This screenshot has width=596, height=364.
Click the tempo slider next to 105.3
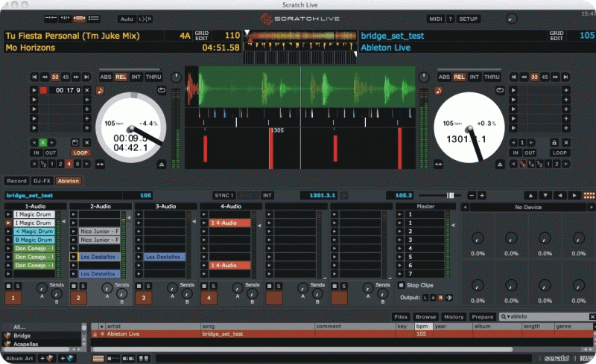(449, 195)
